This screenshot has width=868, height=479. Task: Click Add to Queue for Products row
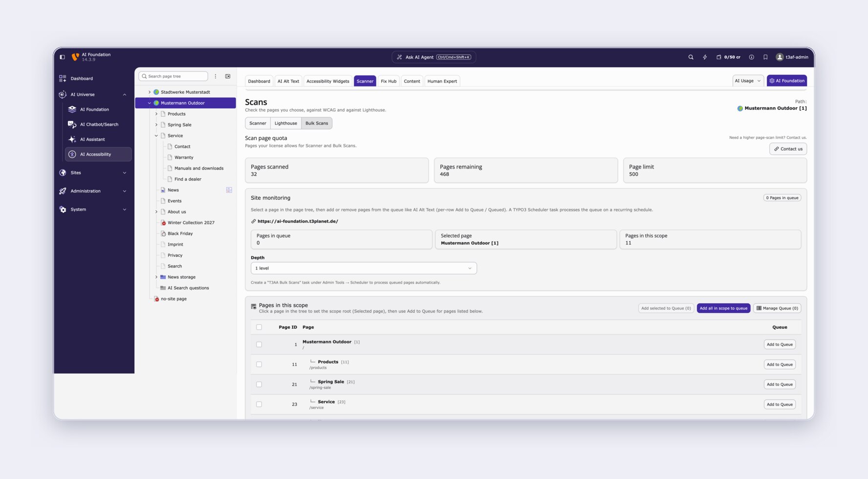point(780,365)
